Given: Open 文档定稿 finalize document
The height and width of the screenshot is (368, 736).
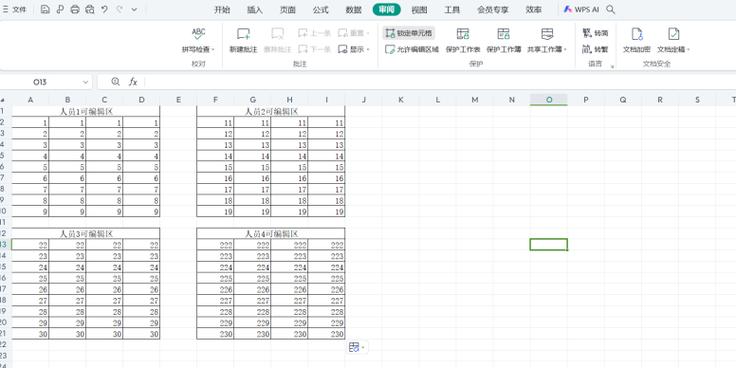Looking at the screenshot, I should pyautogui.click(x=674, y=40).
